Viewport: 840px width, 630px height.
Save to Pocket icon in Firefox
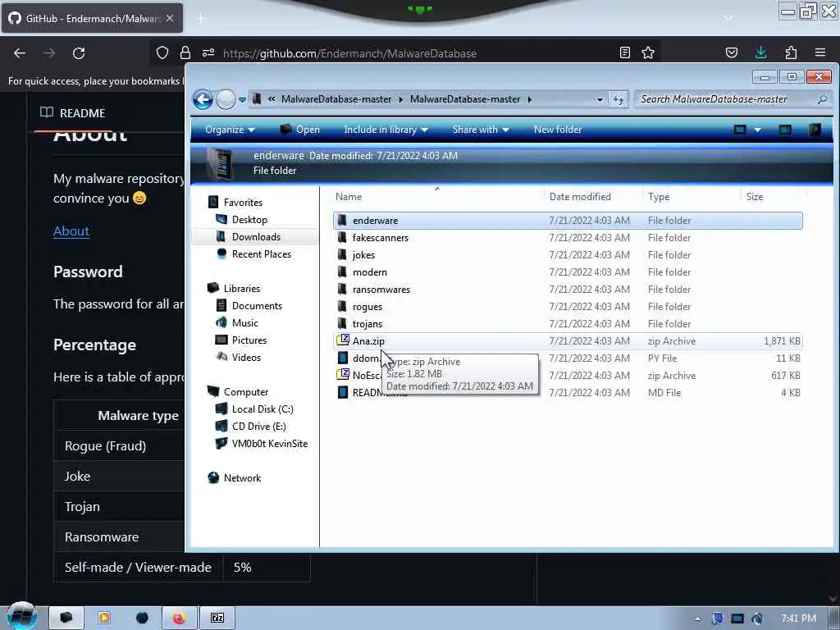click(731, 52)
